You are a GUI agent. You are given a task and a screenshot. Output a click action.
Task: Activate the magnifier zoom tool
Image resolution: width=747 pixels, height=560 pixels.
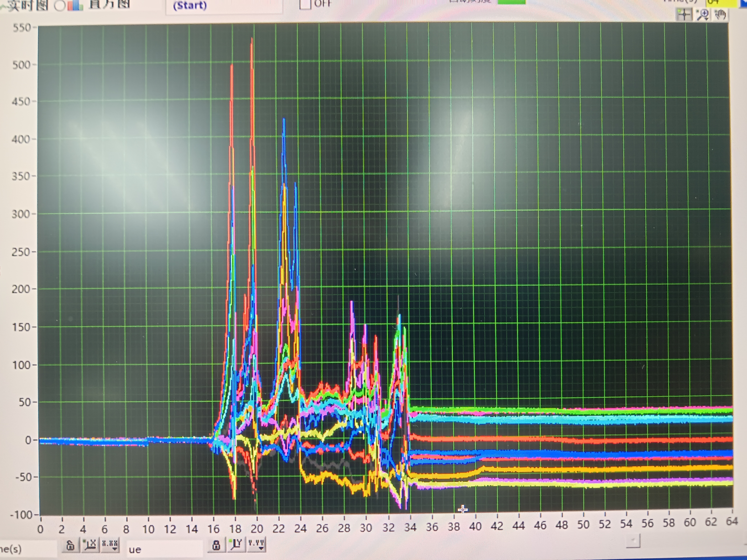(x=703, y=15)
